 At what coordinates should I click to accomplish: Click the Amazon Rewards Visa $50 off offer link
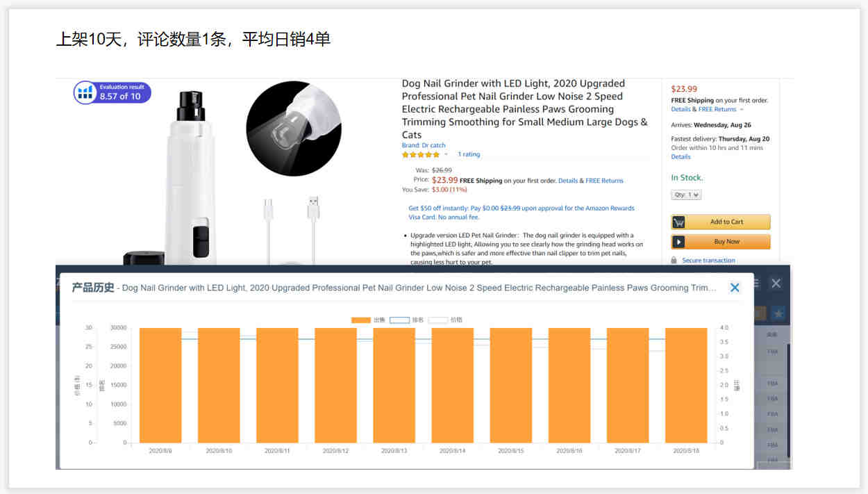521,213
